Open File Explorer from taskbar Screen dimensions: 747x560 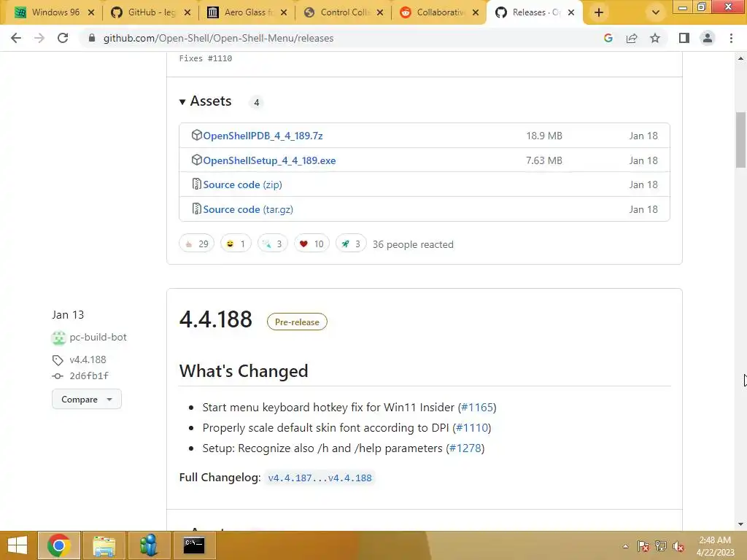pos(104,545)
